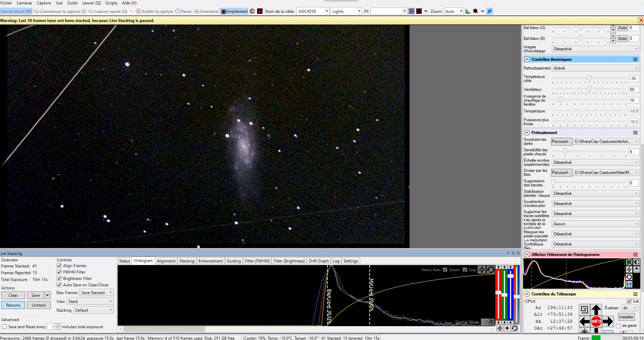The height and width of the screenshot is (340, 644).
Task: Click the red NC toolbar icon
Action: [x=260, y=11]
